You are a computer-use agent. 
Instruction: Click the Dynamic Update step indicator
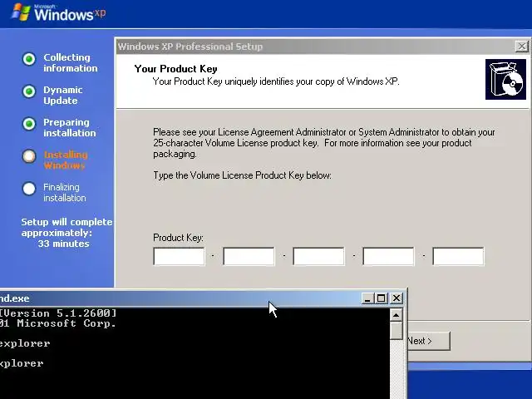pyautogui.click(x=29, y=91)
